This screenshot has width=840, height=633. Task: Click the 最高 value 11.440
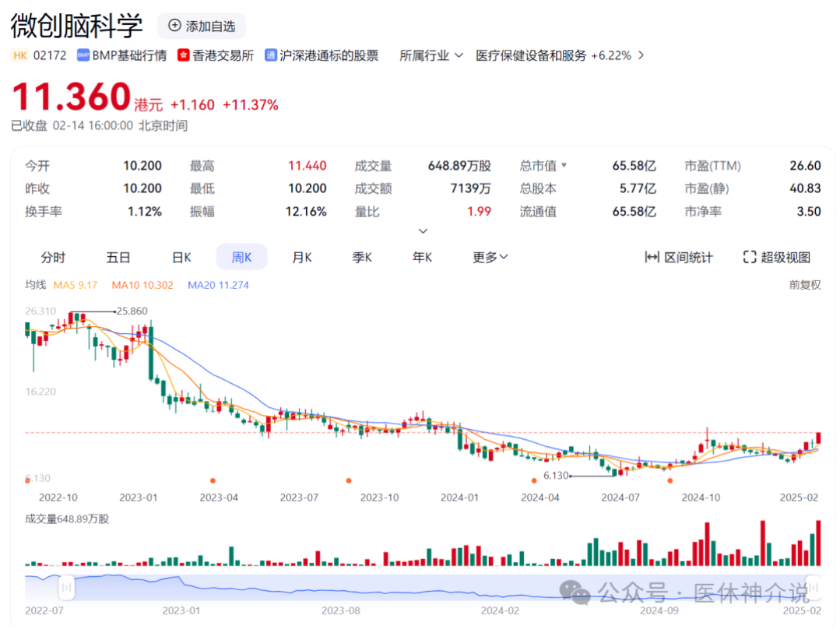coord(307,166)
